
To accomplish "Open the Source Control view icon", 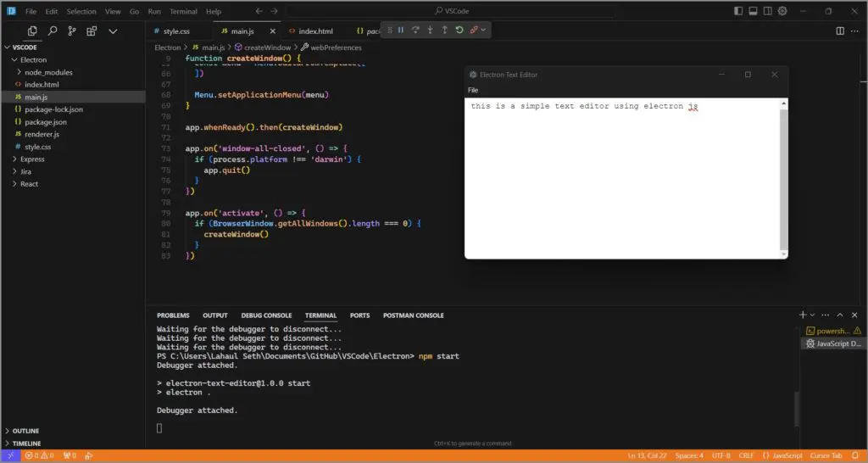I will point(72,31).
